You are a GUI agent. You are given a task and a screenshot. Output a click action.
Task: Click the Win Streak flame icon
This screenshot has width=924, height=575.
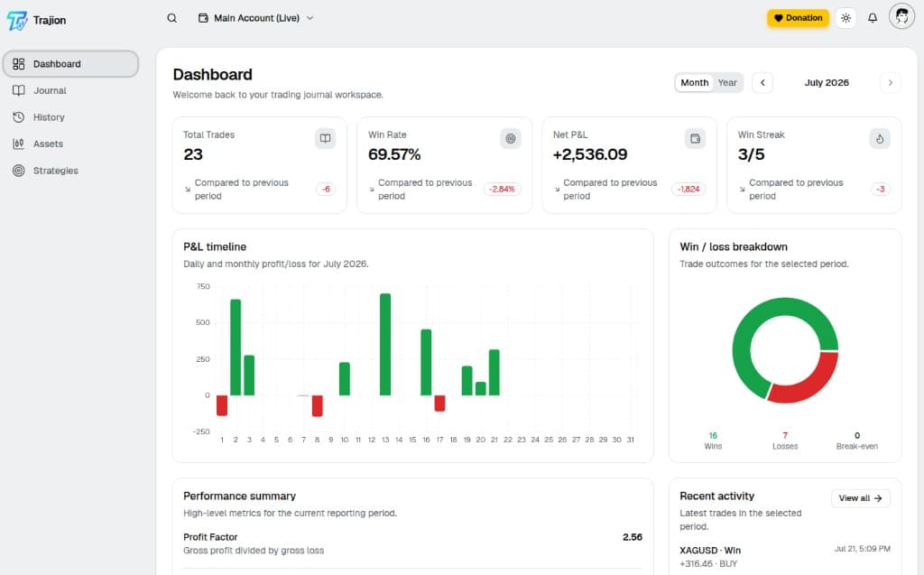tap(880, 139)
